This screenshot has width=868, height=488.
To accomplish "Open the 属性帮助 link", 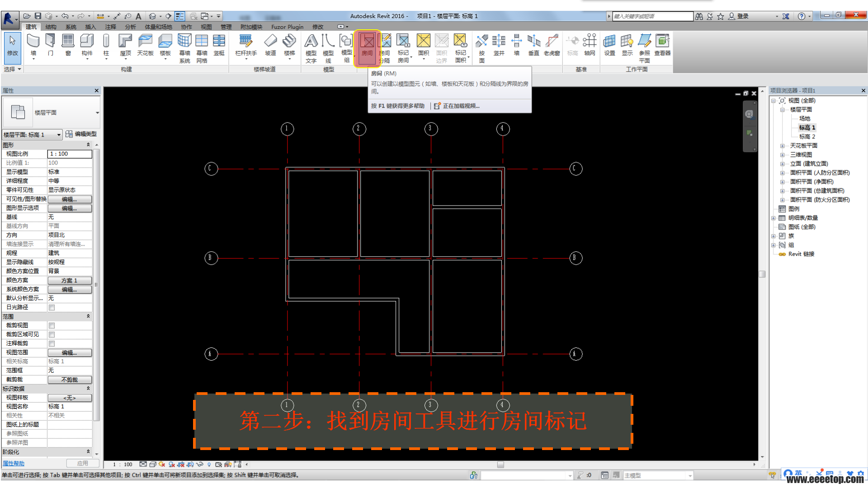I will [x=14, y=464].
